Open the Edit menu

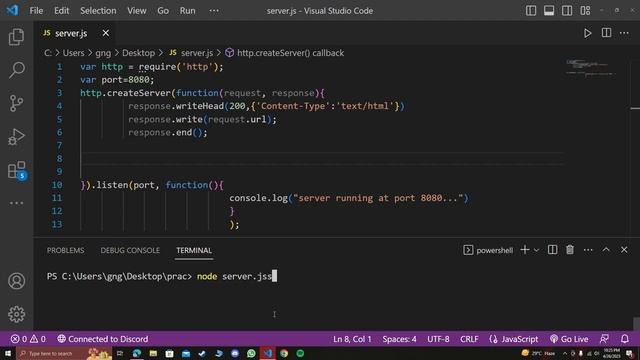click(x=61, y=11)
